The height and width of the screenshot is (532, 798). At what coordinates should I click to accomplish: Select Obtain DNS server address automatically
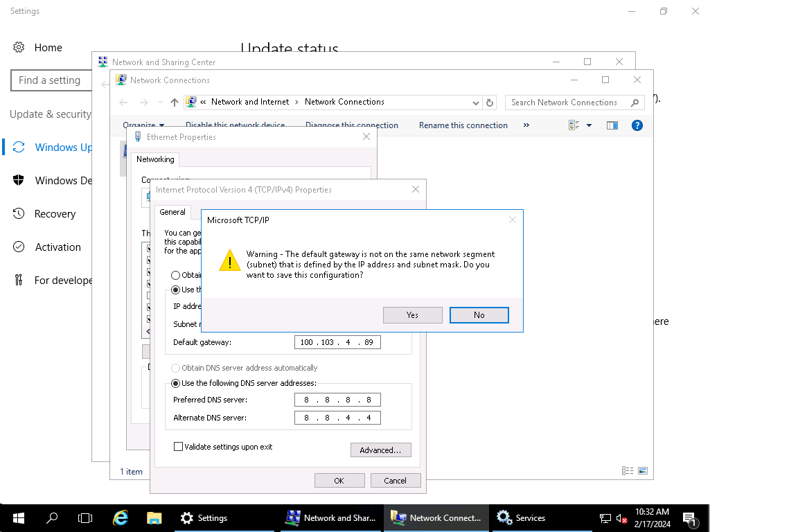pyautogui.click(x=175, y=368)
